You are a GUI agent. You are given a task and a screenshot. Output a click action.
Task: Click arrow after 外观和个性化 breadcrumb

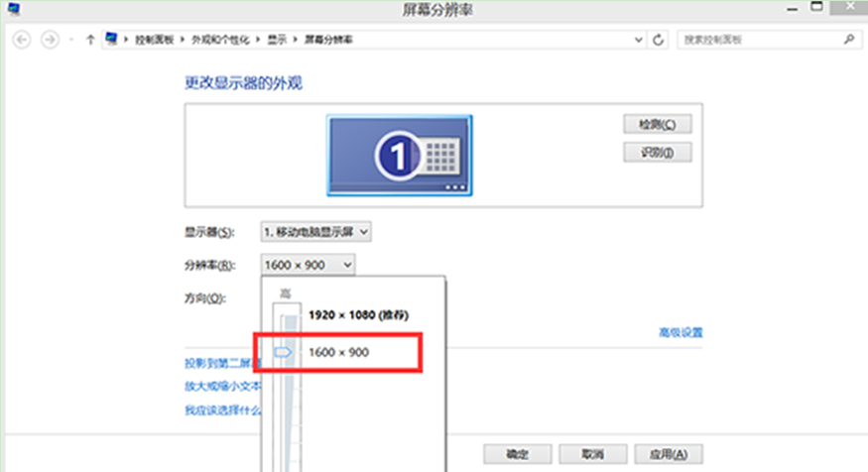click(258, 40)
